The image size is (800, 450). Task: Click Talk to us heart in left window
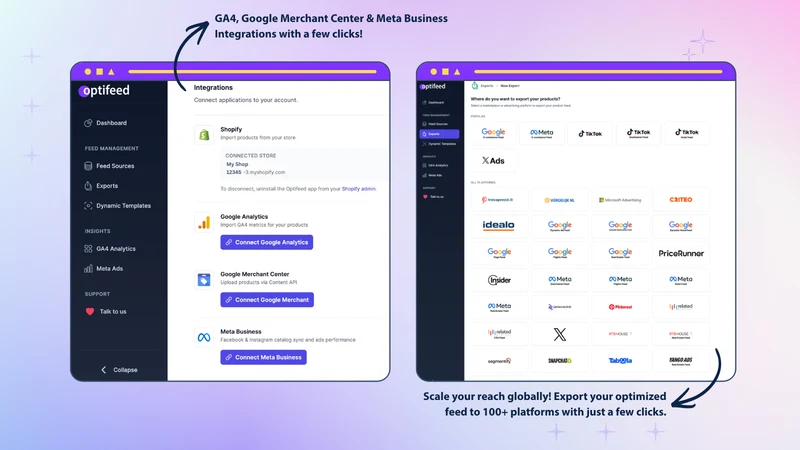[90, 311]
